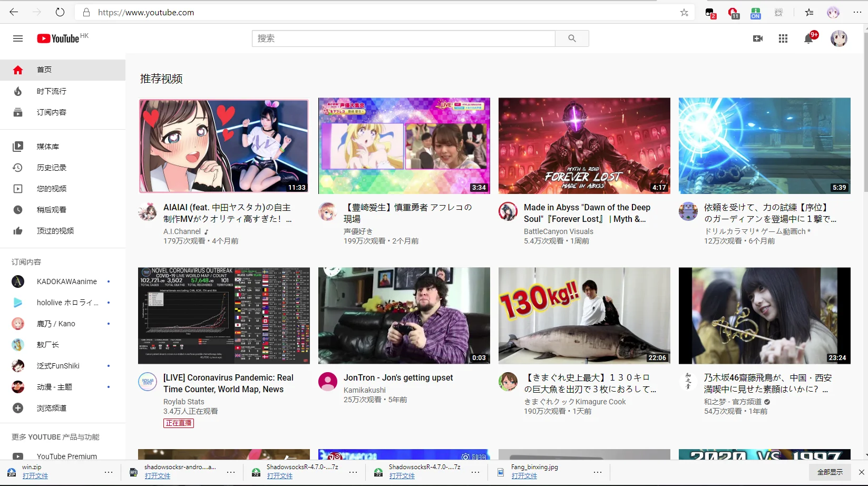Click the search magnifier button
This screenshot has width=868, height=486.
point(572,38)
